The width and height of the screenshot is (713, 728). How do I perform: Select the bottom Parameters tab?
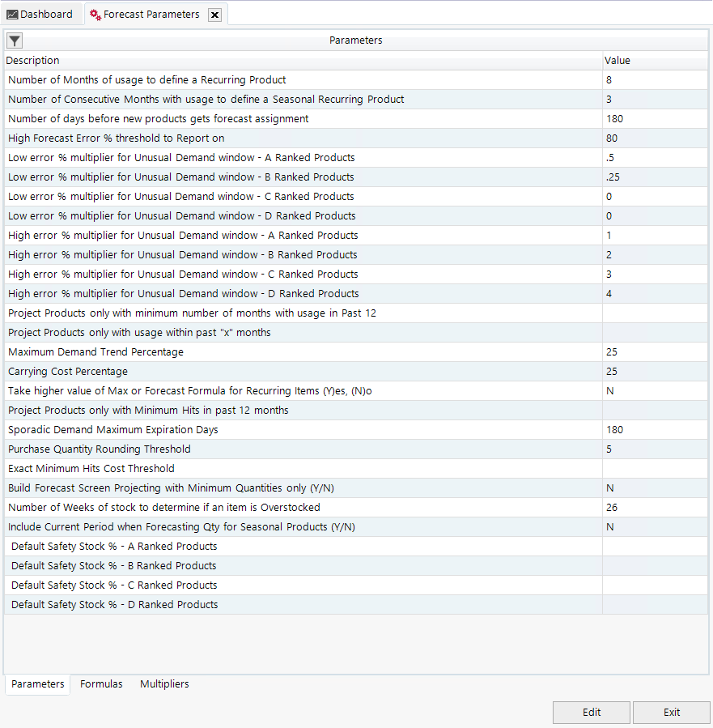(37, 684)
